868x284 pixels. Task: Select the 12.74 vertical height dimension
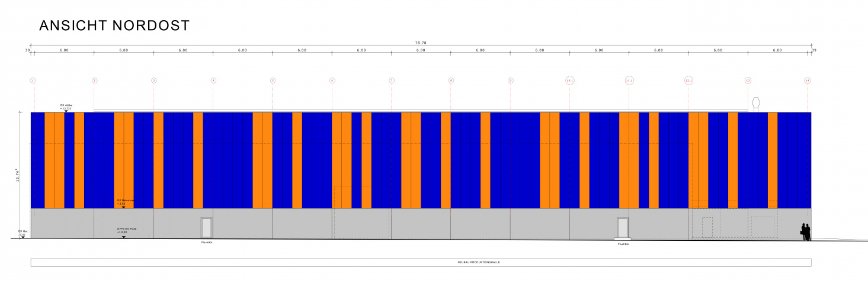21,175
